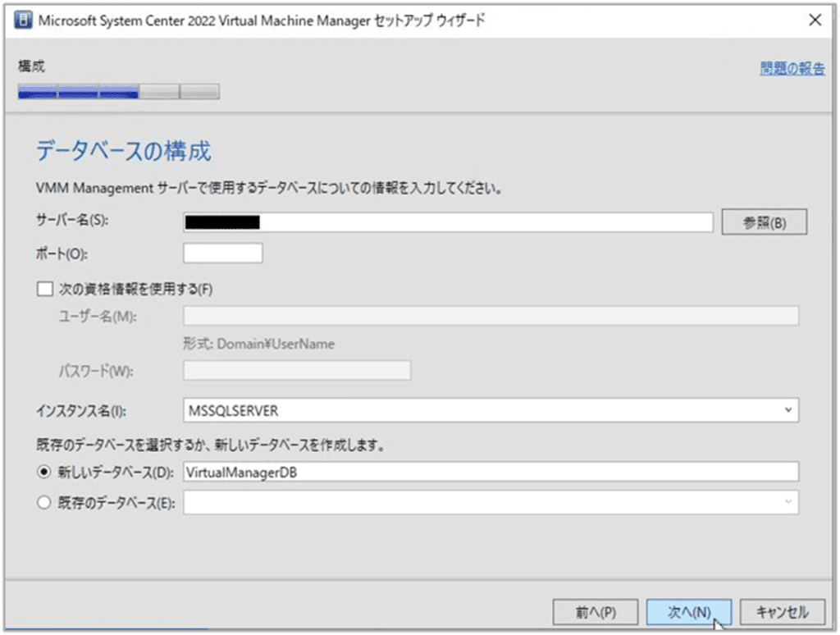The image size is (840, 635).
Task: Enable 次の資格情報を使用する checkbox
Action: [x=45, y=290]
